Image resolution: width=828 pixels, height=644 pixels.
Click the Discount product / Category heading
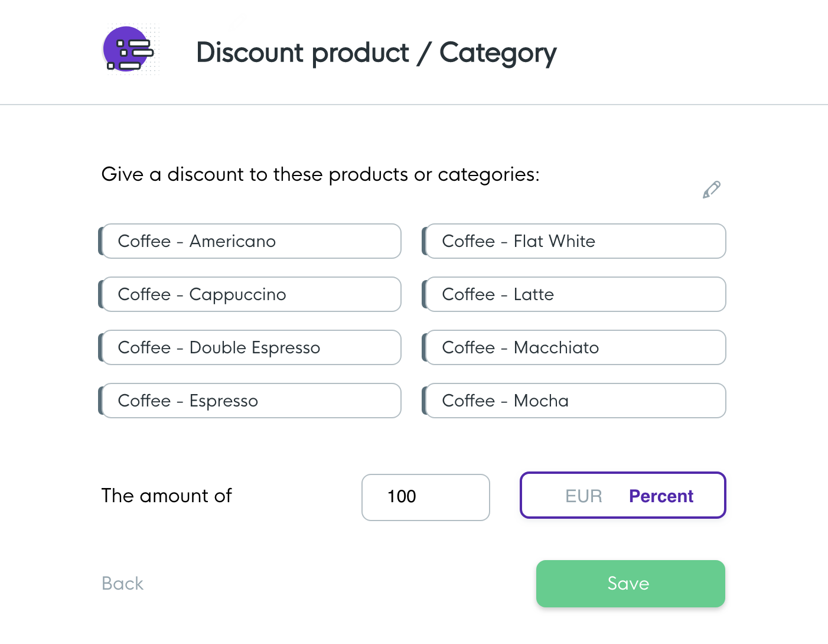tap(376, 53)
